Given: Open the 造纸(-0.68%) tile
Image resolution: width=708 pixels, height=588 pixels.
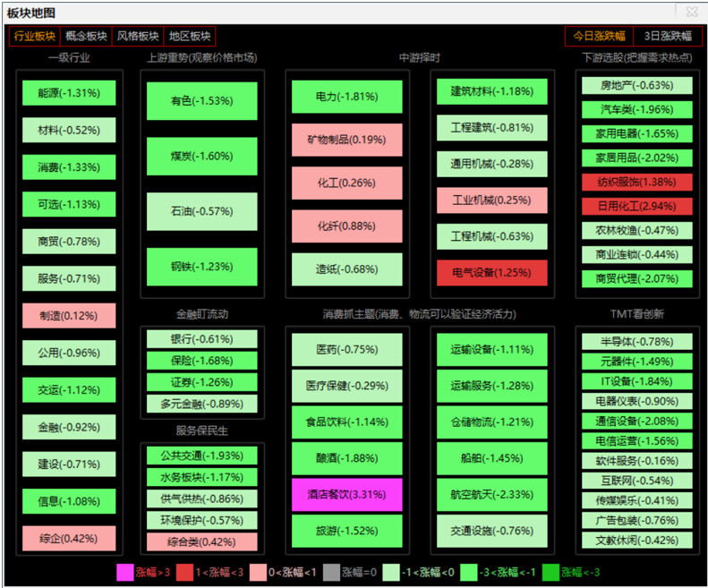Looking at the screenshot, I should coord(346,269).
